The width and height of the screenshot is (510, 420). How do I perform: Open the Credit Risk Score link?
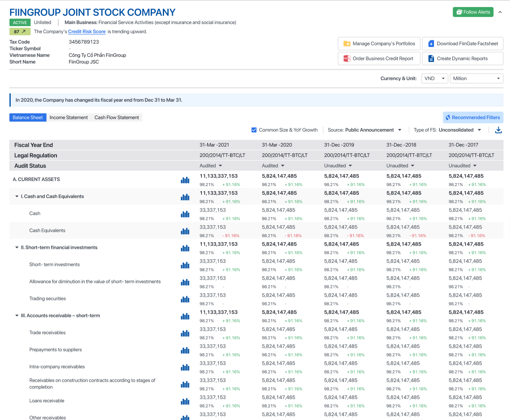[87, 32]
